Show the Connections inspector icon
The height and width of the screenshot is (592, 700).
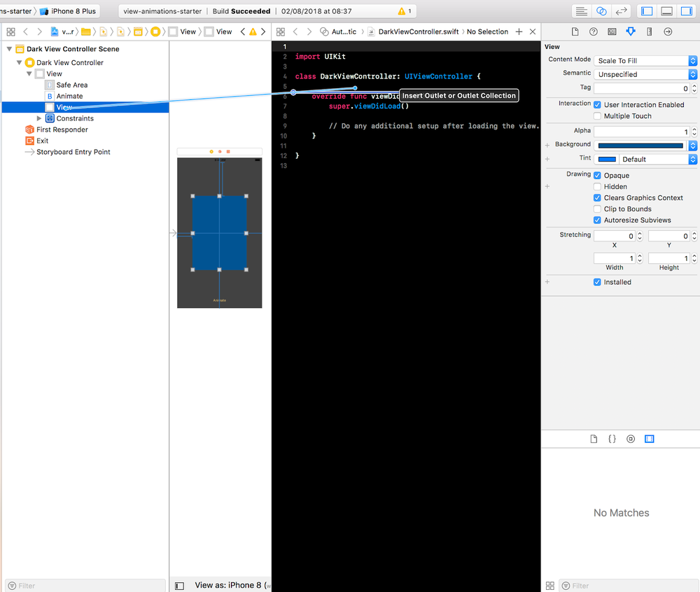[x=668, y=31]
